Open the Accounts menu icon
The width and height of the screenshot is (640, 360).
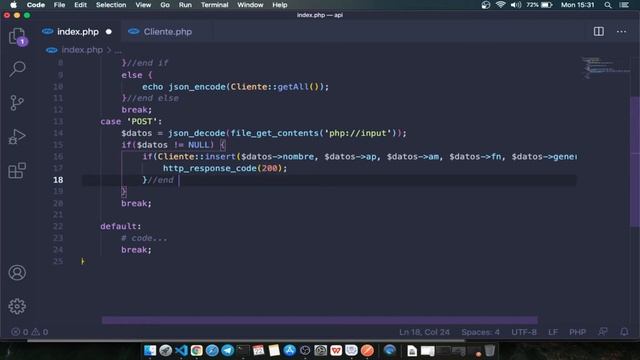click(17, 273)
